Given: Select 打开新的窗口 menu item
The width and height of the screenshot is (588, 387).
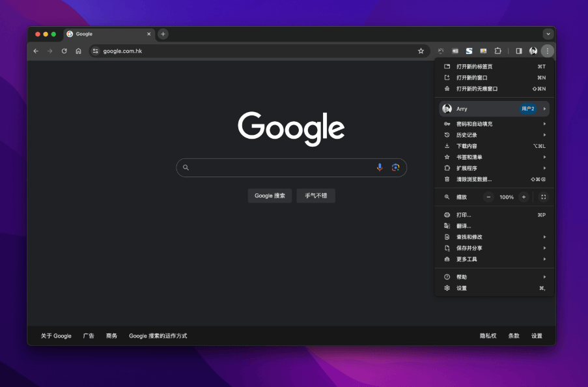Looking at the screenshot, I should (494, 78).
